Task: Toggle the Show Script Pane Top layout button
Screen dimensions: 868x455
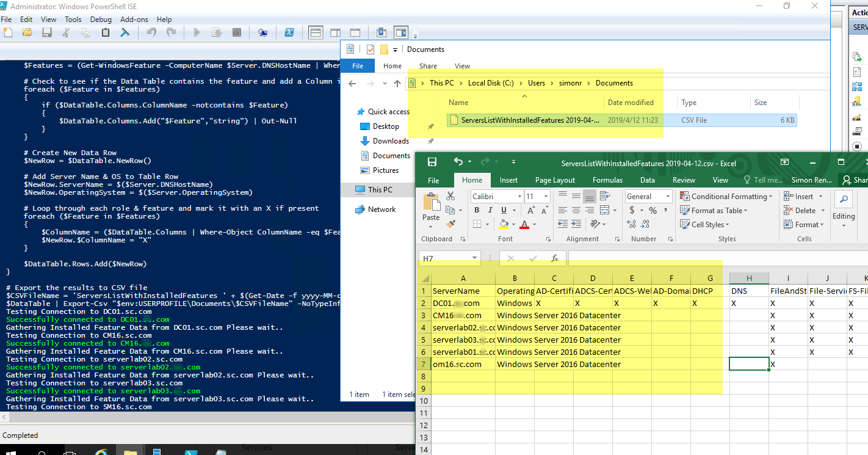Action: (316, 32)
